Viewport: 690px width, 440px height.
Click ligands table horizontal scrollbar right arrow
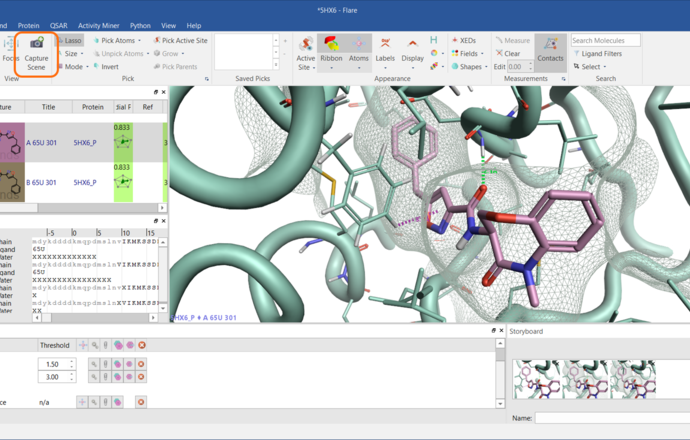pos(162,207)
